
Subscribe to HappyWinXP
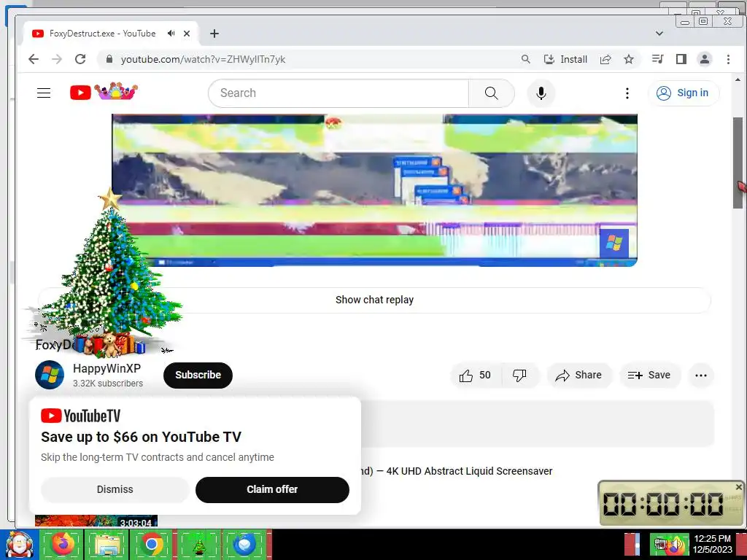[198, 376]
